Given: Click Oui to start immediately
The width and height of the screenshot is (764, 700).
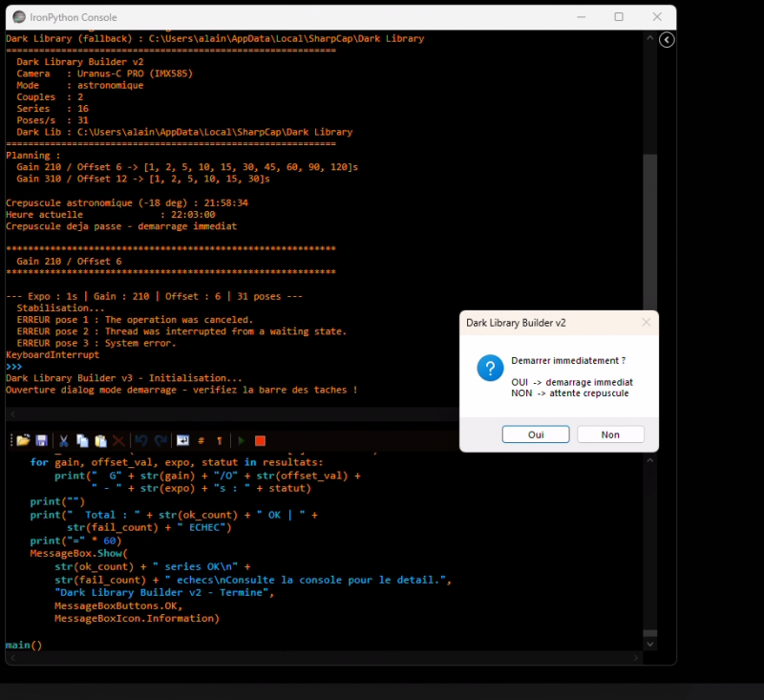Looking at the screenshot, I should (x=536, y=435).
